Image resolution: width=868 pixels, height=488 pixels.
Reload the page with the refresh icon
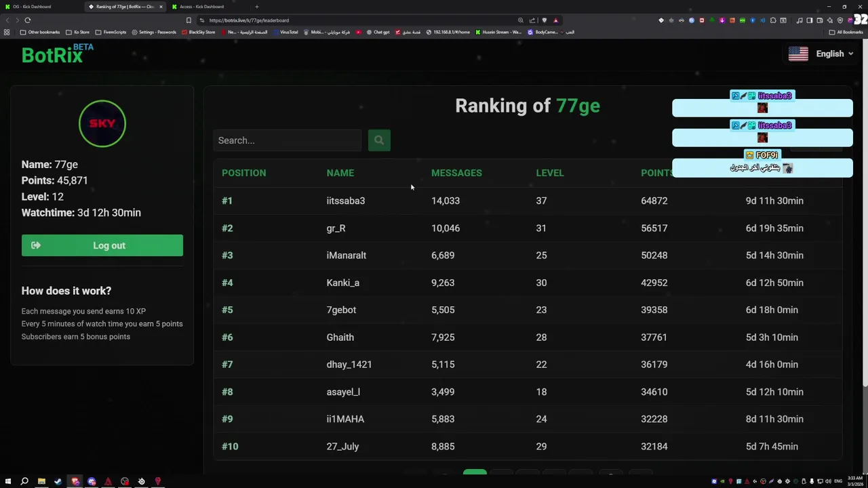28,20
